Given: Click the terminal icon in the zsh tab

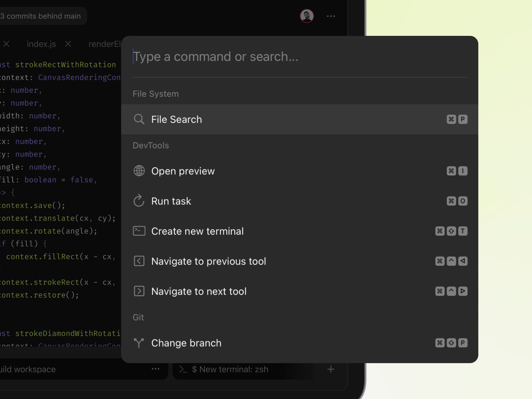Looking at the screenshot, I should tap(184, 369).
